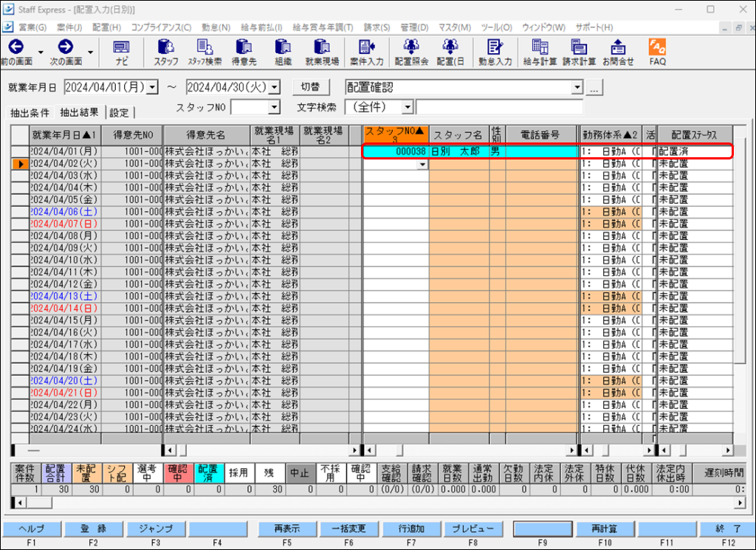Open the 就業現場 toolbar icon
The width and height of the screenshot is (756, 550).
coord(322,52)
